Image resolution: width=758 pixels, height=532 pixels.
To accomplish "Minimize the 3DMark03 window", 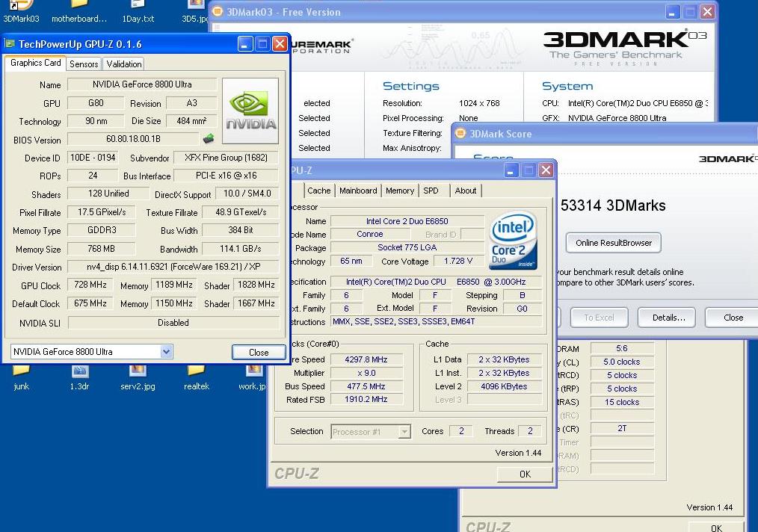I will [x=673, y=12].
